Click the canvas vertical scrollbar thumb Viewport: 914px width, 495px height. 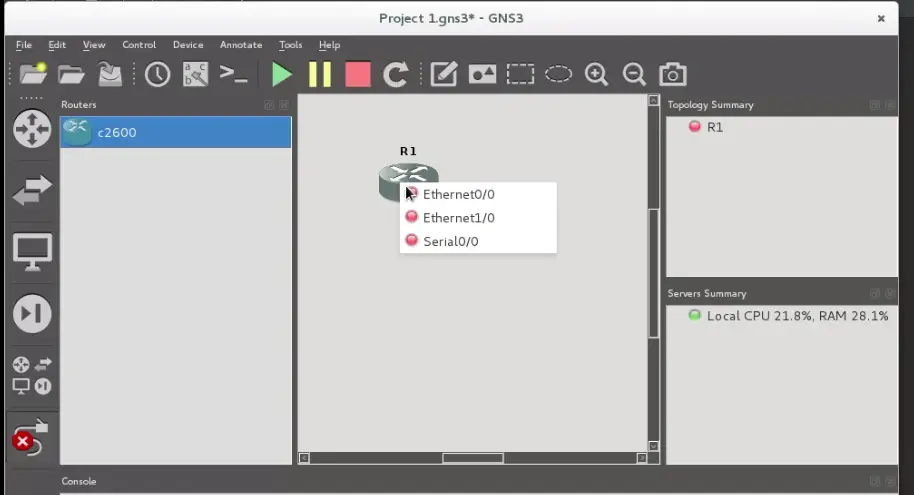tap(653, 273)
